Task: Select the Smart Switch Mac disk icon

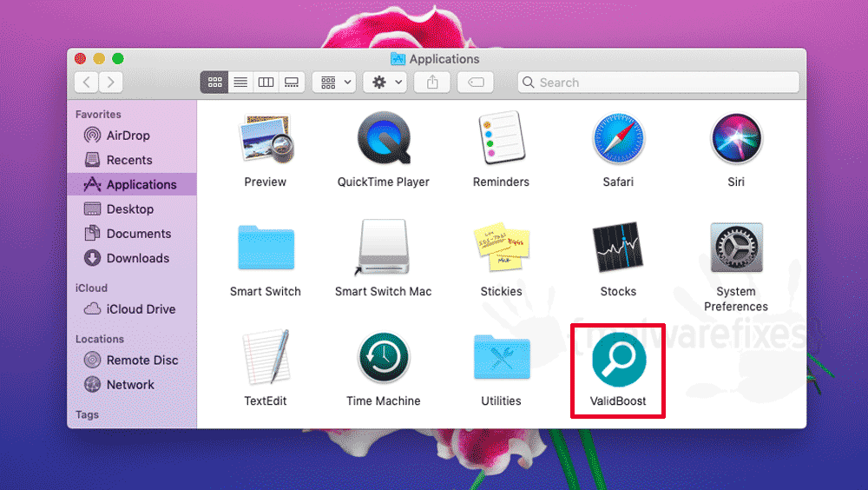Action: (x=383, y=248)
